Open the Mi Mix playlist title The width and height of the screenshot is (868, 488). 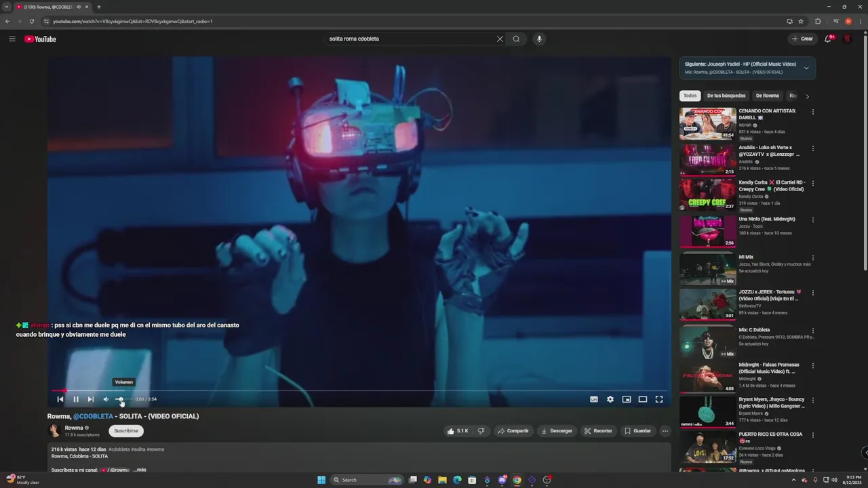coord(746,257)
